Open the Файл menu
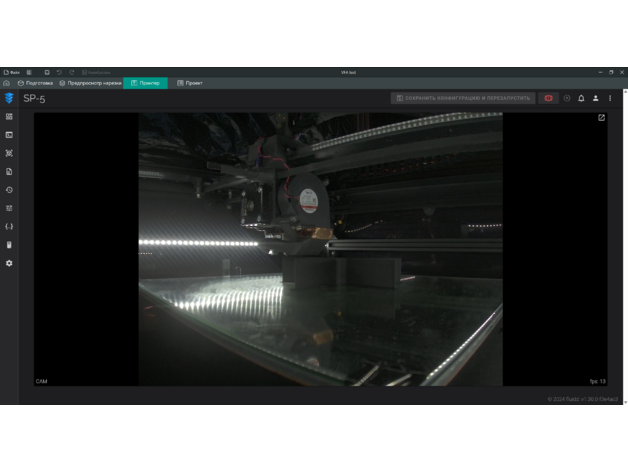Screen dimensions: 628x472 click(x=12, y=72)
